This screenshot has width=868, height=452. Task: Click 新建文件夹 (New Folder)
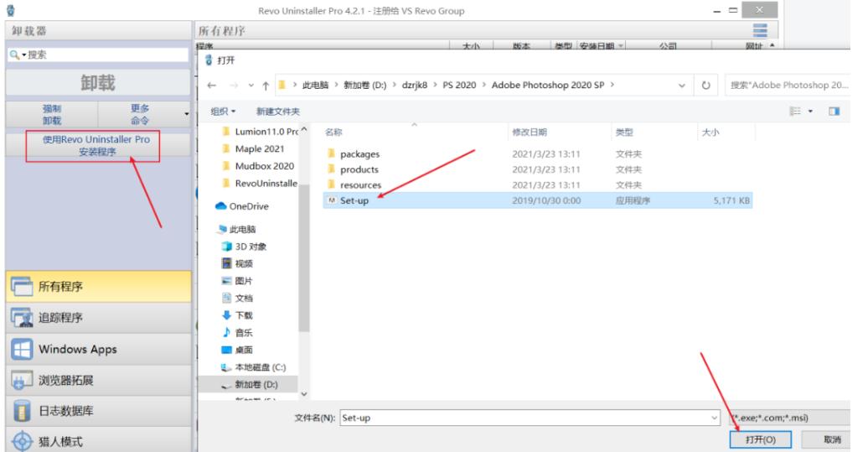pos(278,112)
